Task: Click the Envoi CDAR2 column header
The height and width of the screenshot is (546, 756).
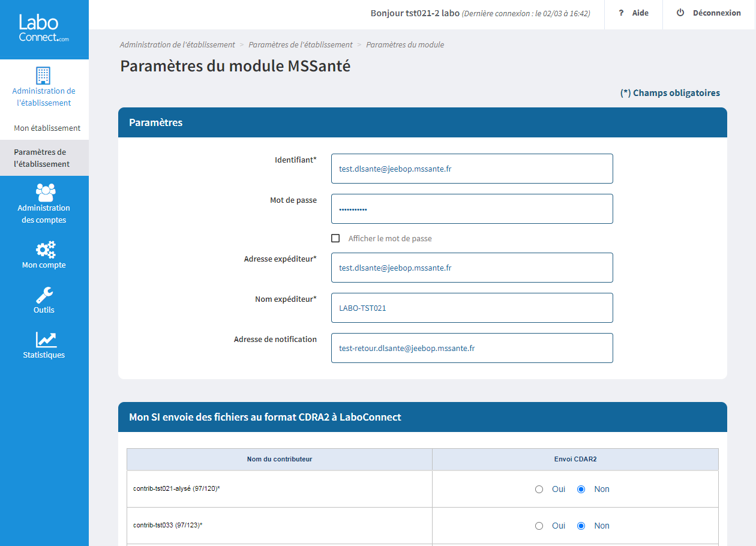Action: click(575, 459)
